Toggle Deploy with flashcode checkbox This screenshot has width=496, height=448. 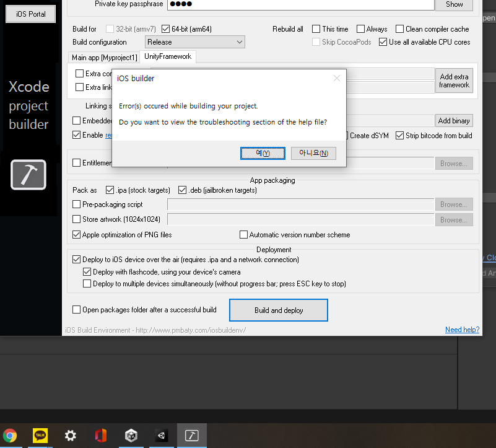click(87, 272)
